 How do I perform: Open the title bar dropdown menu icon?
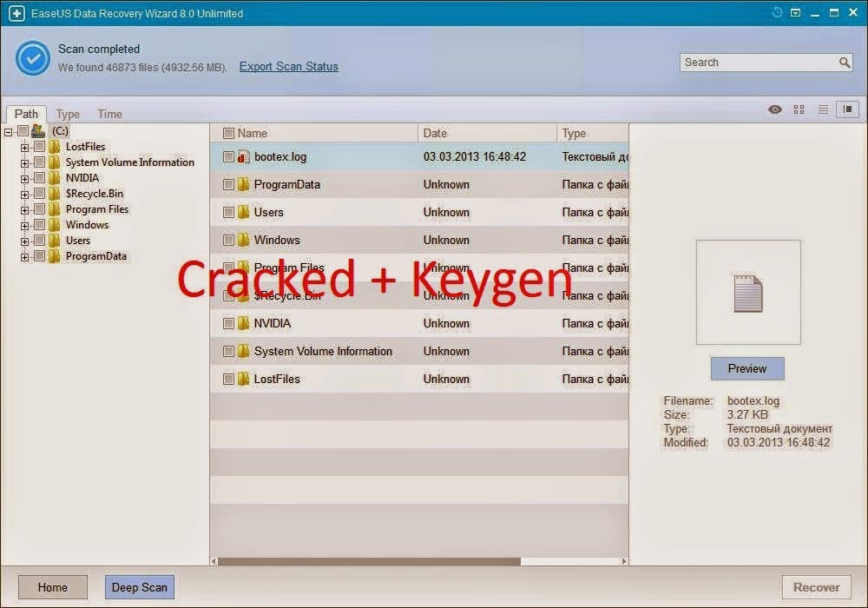[795, 12]
